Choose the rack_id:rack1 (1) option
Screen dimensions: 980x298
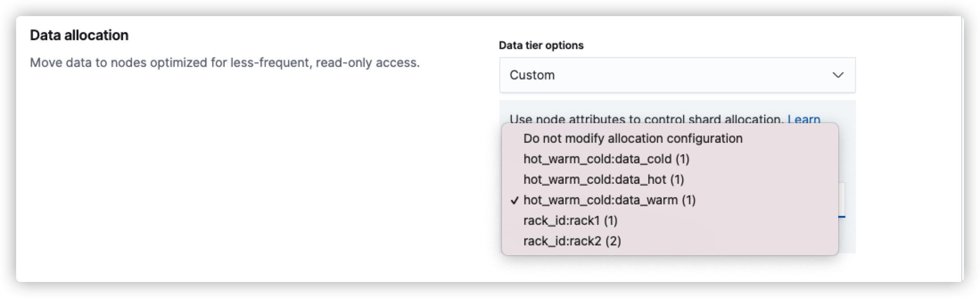[570, 221]
